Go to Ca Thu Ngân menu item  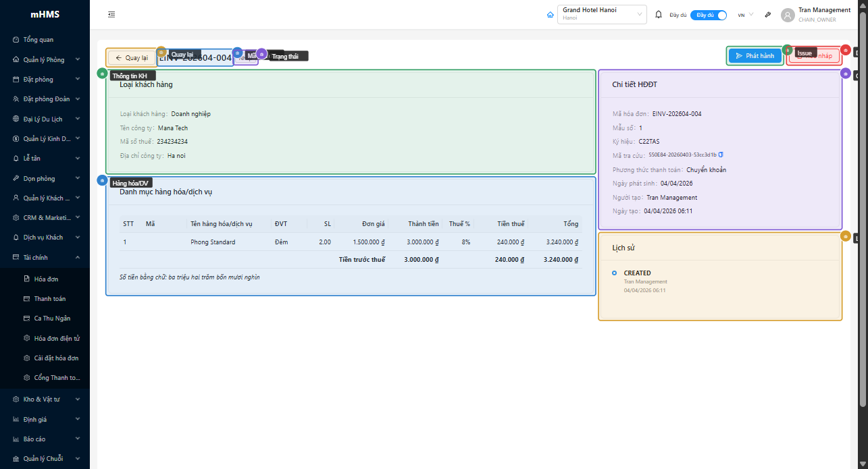pos(52,318)
